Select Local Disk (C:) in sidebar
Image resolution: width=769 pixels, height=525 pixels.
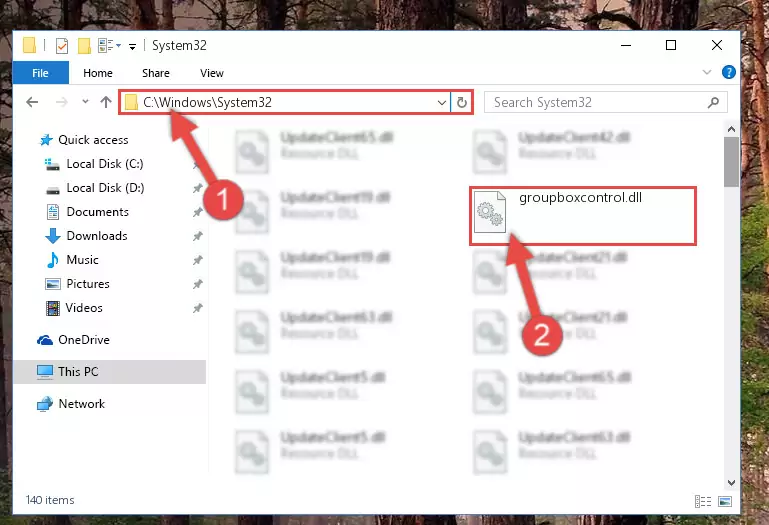coord(105,164)
